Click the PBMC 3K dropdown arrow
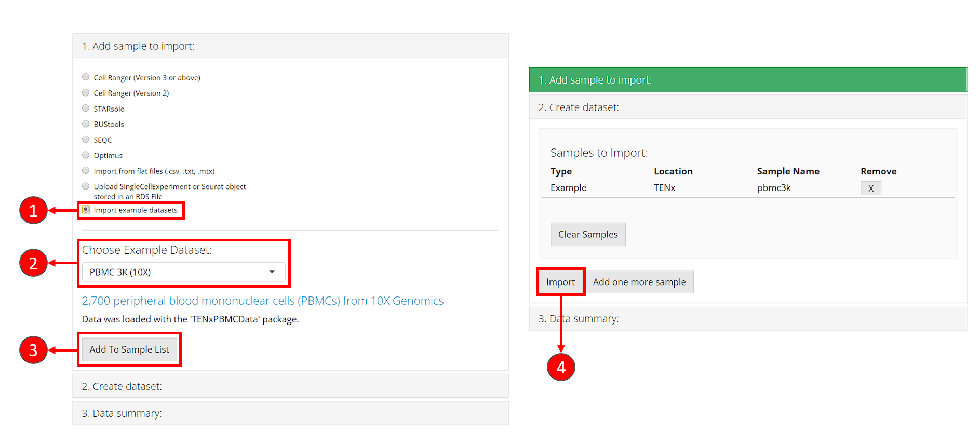Viewport: 980px width, 446px height. (x=272, y=272)
